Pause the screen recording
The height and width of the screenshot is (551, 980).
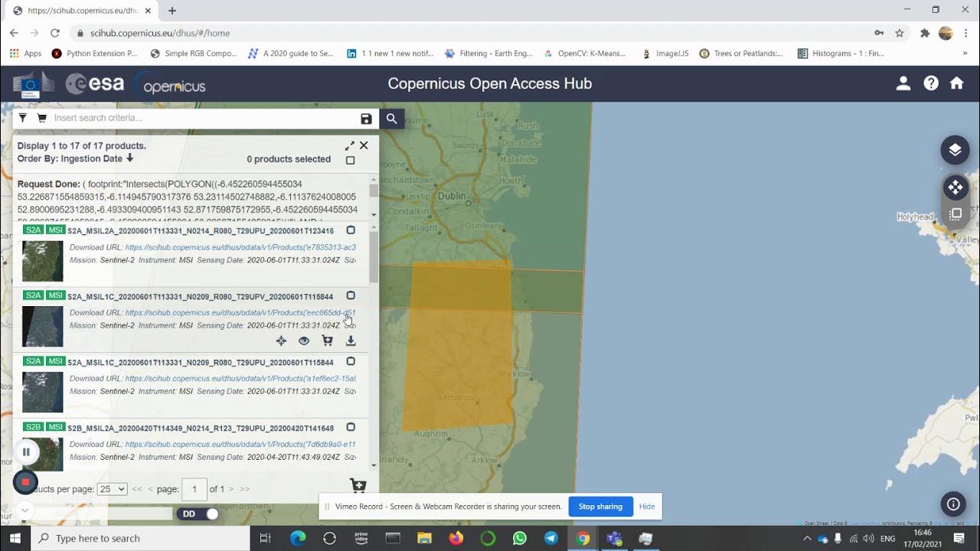pos(26,452)
